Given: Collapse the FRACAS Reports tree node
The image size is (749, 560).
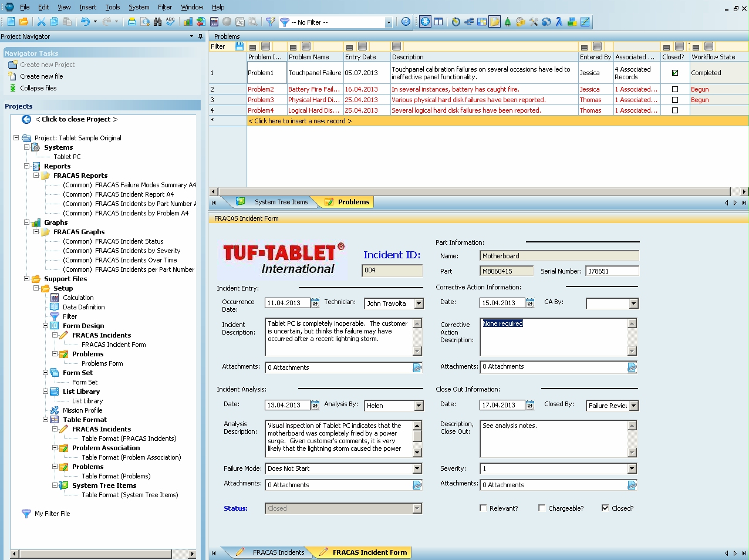Looking at the screenshot, I should click(36, 176).
